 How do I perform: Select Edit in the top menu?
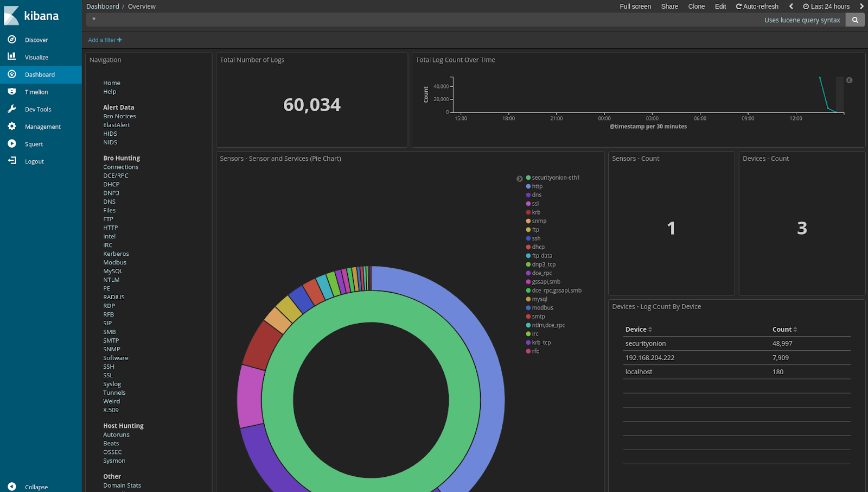pos(720,6)
